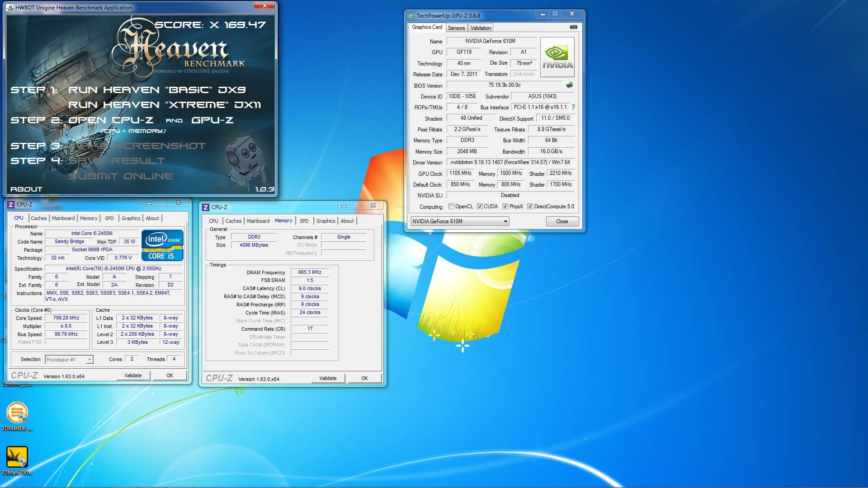Click the BIOS Version 75.19.3b.00.0c field

coord(504,85)
